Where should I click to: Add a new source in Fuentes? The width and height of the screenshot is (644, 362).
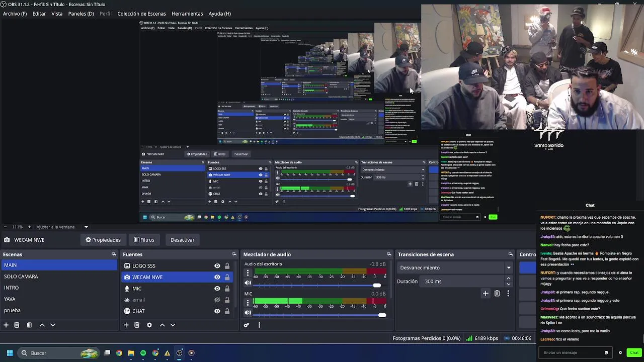pyautogui.click(x=126, y=325)
